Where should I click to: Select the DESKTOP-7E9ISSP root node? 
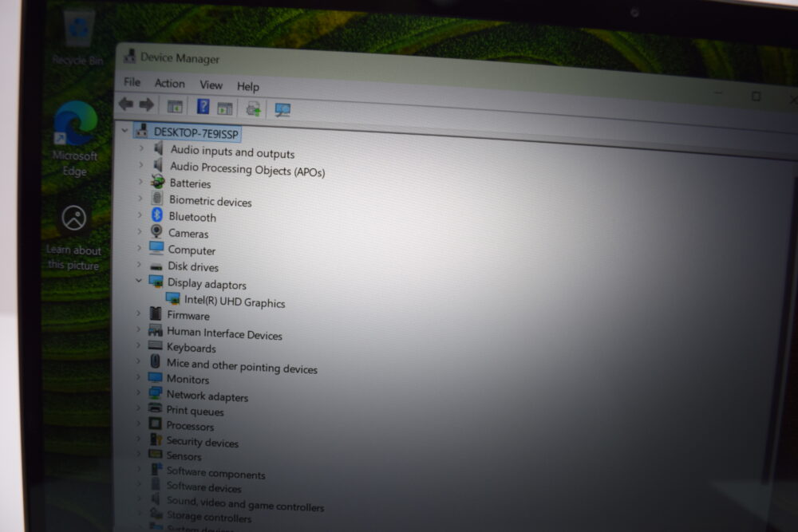[196, 133]
